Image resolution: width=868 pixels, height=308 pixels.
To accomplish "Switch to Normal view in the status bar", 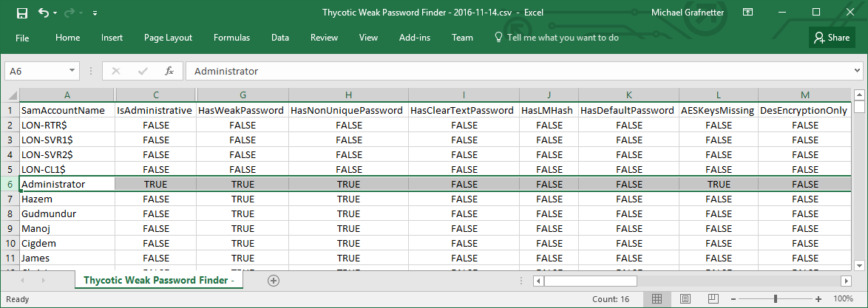I will (657, 299).
